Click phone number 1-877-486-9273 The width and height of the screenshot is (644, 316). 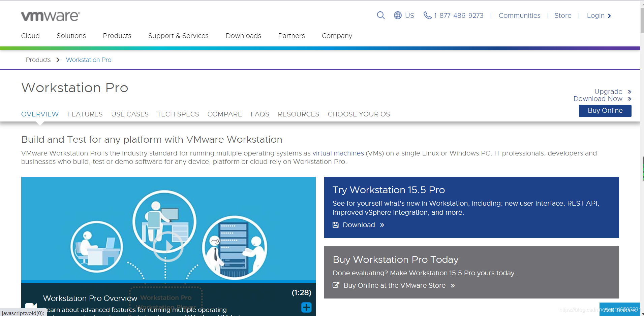459,15
